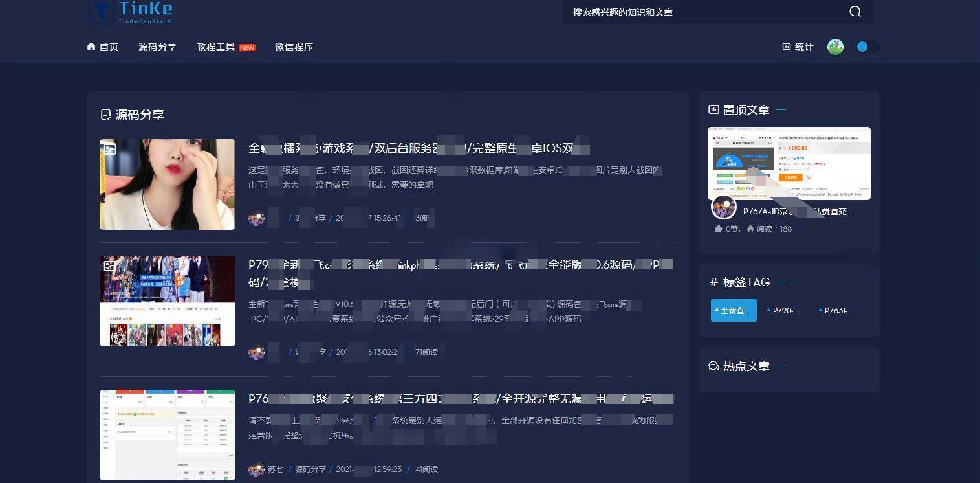Collapse the 置顶文章 panel with its dash control
The image size is (980, 483).
pyautogui.click(x=781, y=109)
